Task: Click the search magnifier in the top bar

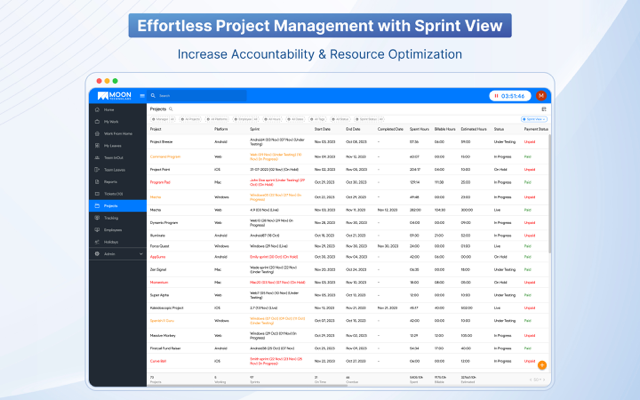Action: pos(153,96)
